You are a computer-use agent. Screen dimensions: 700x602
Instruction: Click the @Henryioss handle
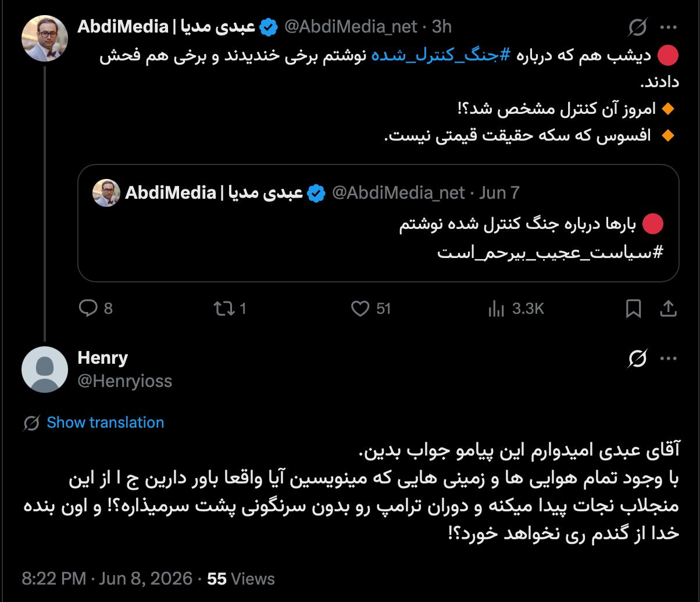coord(125,381)
